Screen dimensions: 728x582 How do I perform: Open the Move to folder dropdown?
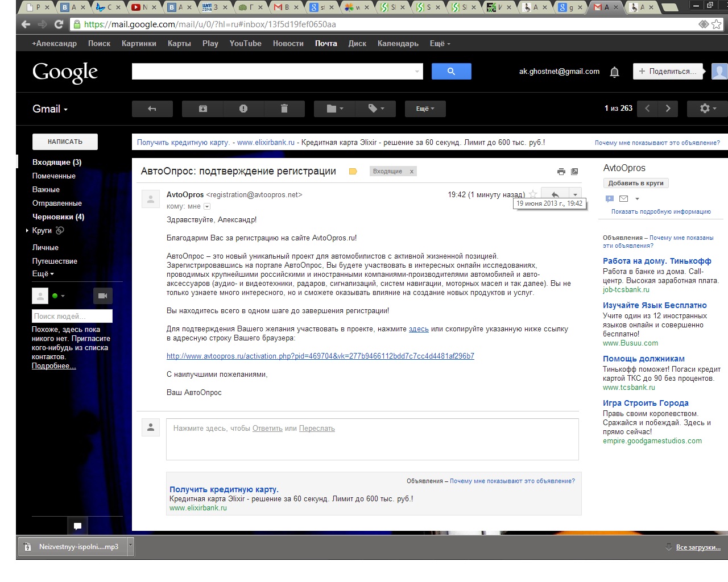pos(334,109)
